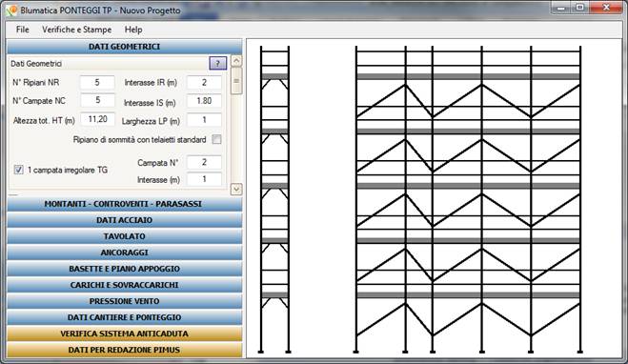
Task: Click the N° Ripiani NR field
Action: tap(97, 83)
